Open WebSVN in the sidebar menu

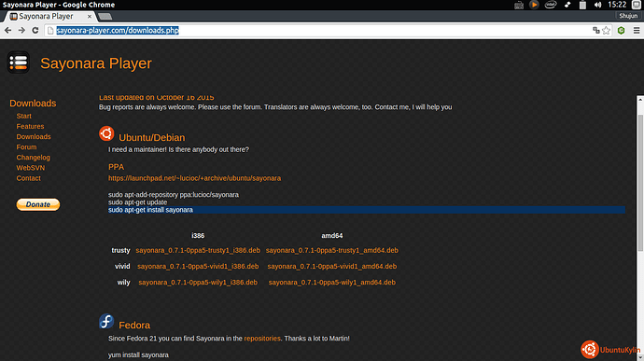(31, 168)
